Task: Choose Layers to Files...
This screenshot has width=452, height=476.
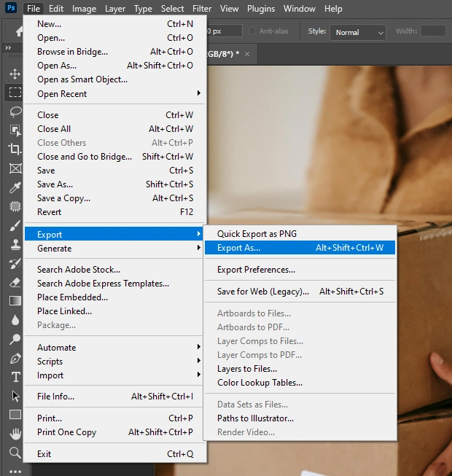Action: pyautogui.click(x=300, y=369)
